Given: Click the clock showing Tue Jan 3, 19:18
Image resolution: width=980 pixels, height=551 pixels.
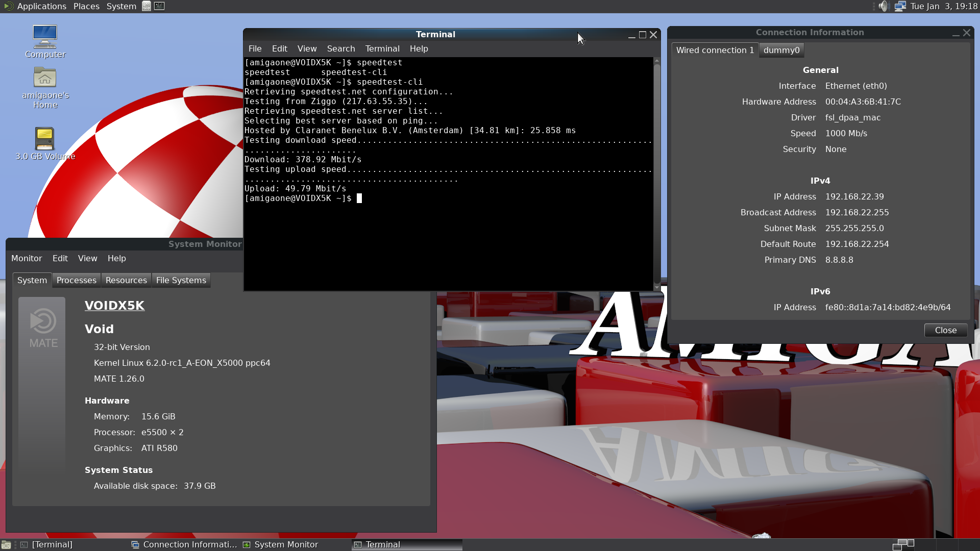Looking at the screenshot, I should pos(944,6).
